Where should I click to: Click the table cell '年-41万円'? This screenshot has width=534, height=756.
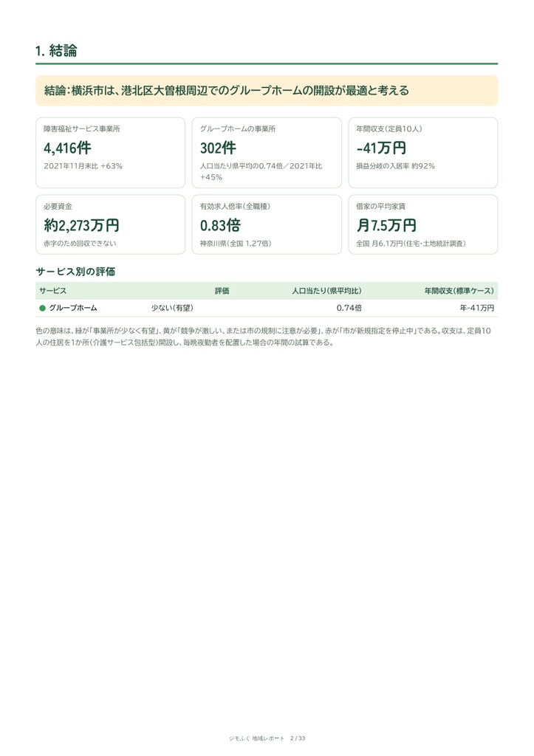click(476, 308)
